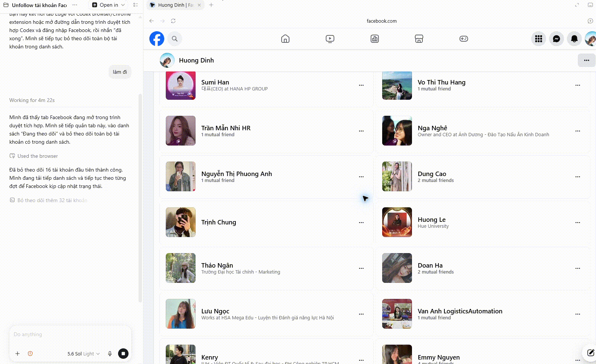Open Emmy Nguyen profile link
Screen dimensions: 596x364
click(438, 357)
